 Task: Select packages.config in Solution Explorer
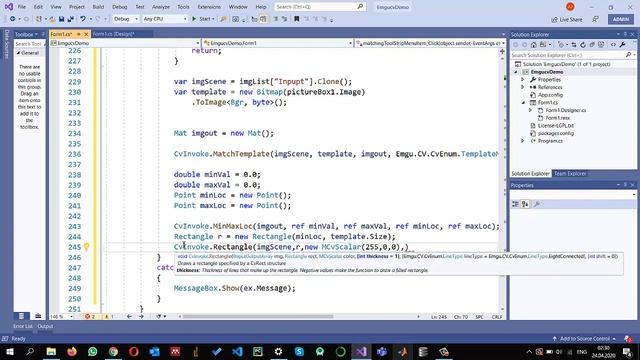tap(556, 133)
